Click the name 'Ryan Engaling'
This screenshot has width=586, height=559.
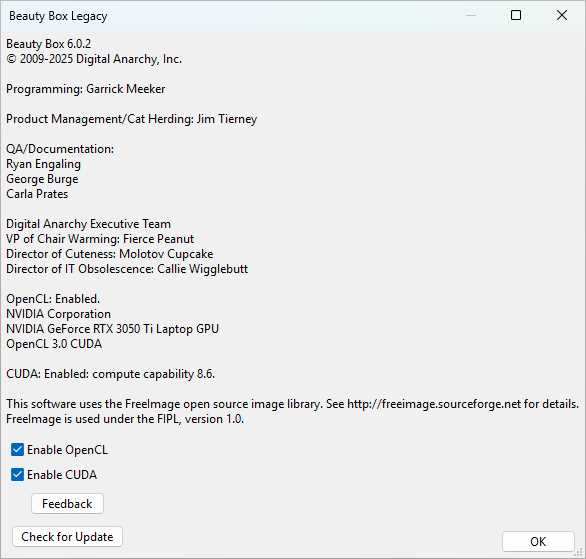(43, 164)
